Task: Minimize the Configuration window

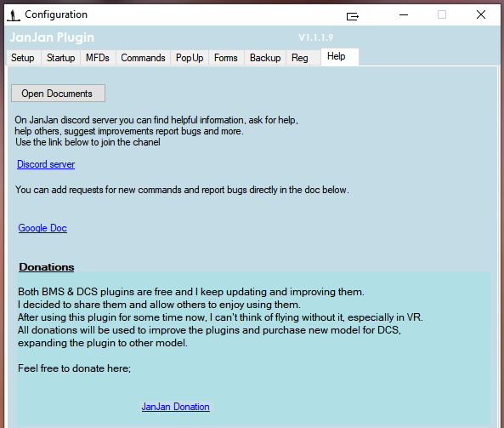Action: point(404,14)
